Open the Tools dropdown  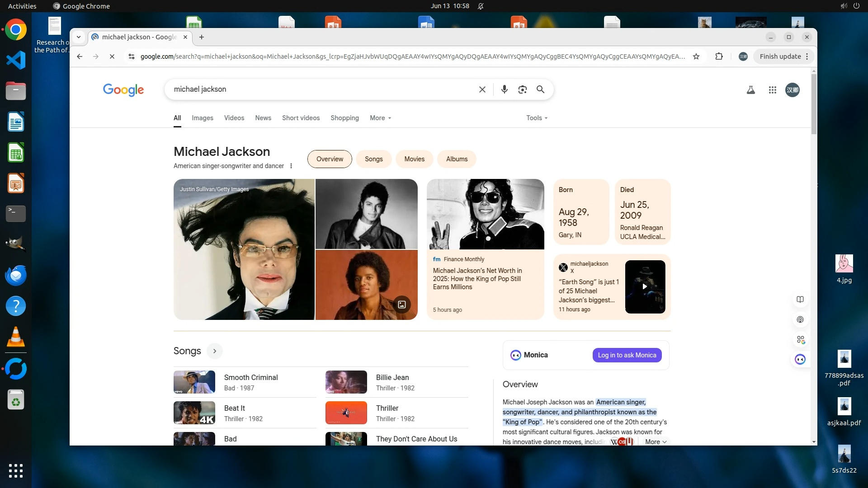pyautogui.click(x=537, y=118)
